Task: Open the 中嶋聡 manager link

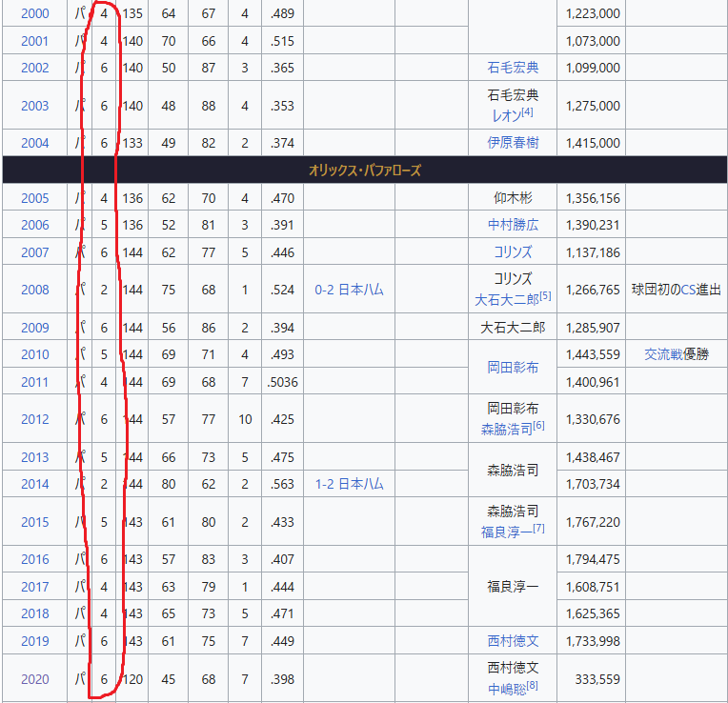Action: coord(506,690)
